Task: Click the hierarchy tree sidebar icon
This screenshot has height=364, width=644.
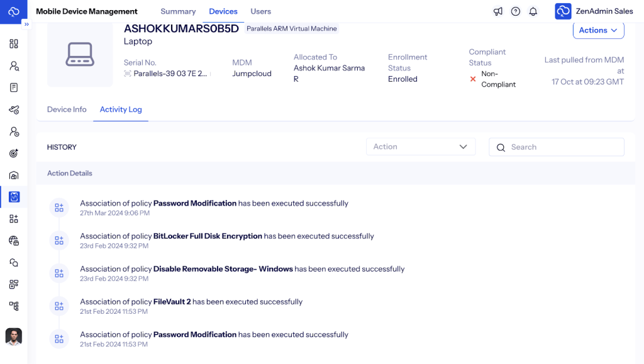Action: click(14, 306)
